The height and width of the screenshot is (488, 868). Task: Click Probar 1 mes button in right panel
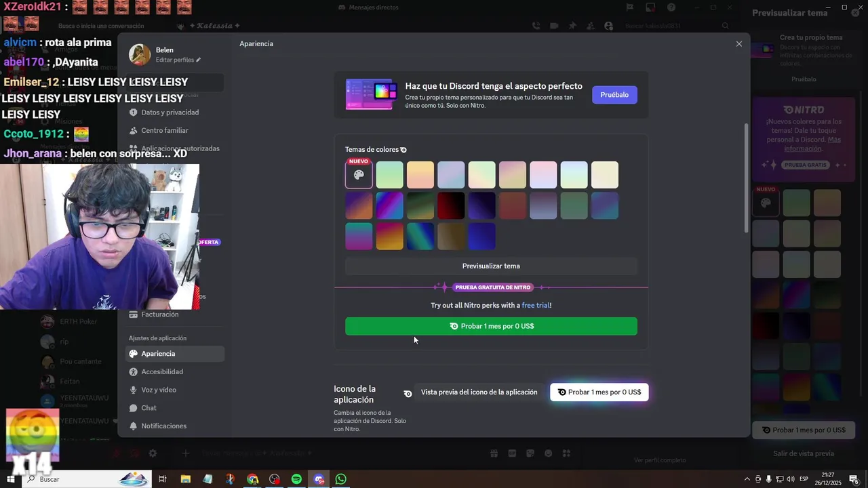(x=804, y=430)
